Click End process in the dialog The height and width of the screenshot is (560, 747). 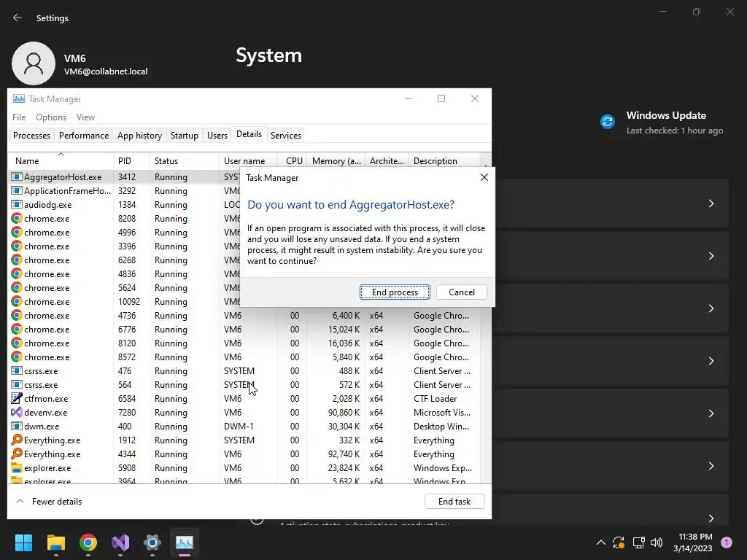(x=395, y=292)
